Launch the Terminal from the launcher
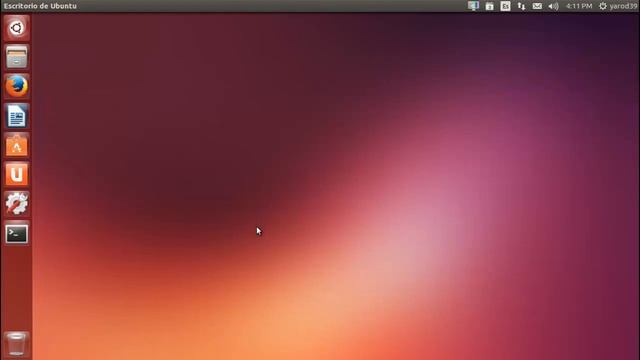This screenshot has width=640, height=360. pyautogui.click(x=16, y=233)
